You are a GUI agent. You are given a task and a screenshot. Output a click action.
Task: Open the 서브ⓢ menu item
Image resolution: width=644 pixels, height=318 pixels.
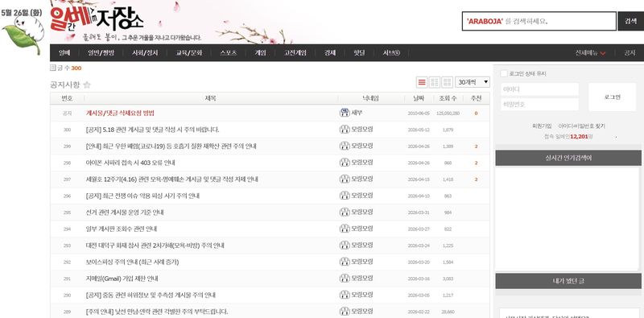pos(391,53)
